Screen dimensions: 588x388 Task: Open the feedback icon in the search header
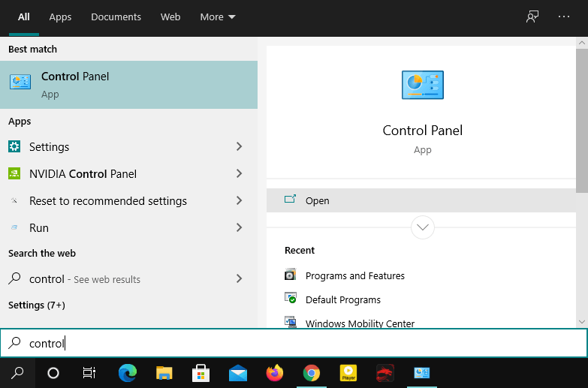[532, 17]
